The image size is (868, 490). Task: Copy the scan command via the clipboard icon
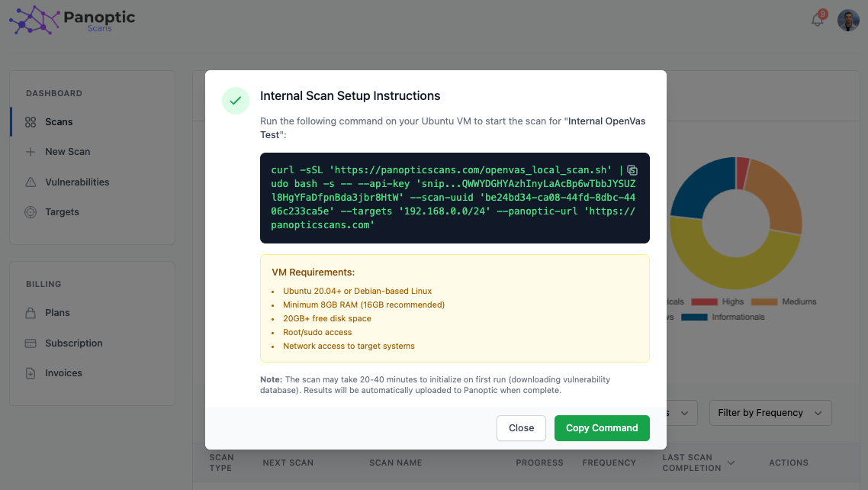tap(632, 170)
